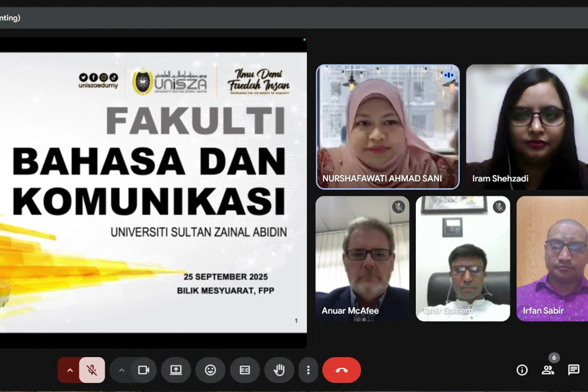Open the More options menu

[308, 370]
